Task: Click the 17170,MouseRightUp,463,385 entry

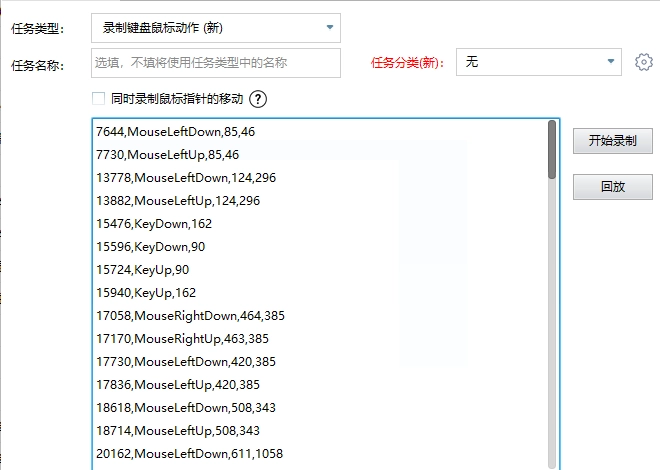Action: (182, 339)
